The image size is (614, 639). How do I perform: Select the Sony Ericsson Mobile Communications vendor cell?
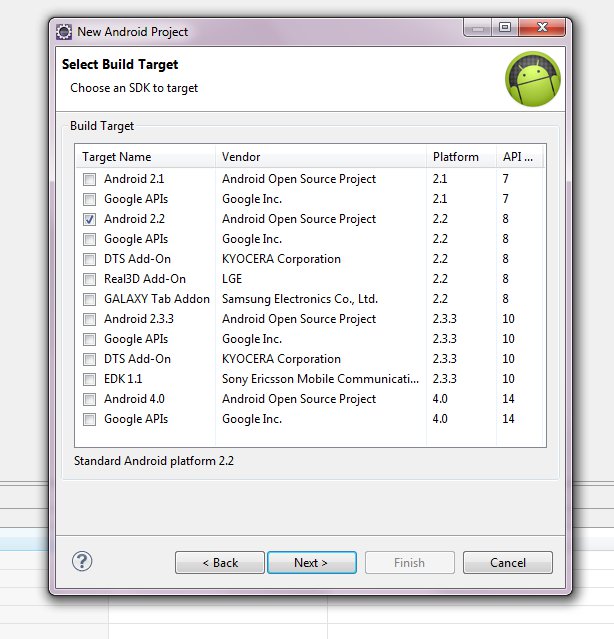[x=320, y=379]
